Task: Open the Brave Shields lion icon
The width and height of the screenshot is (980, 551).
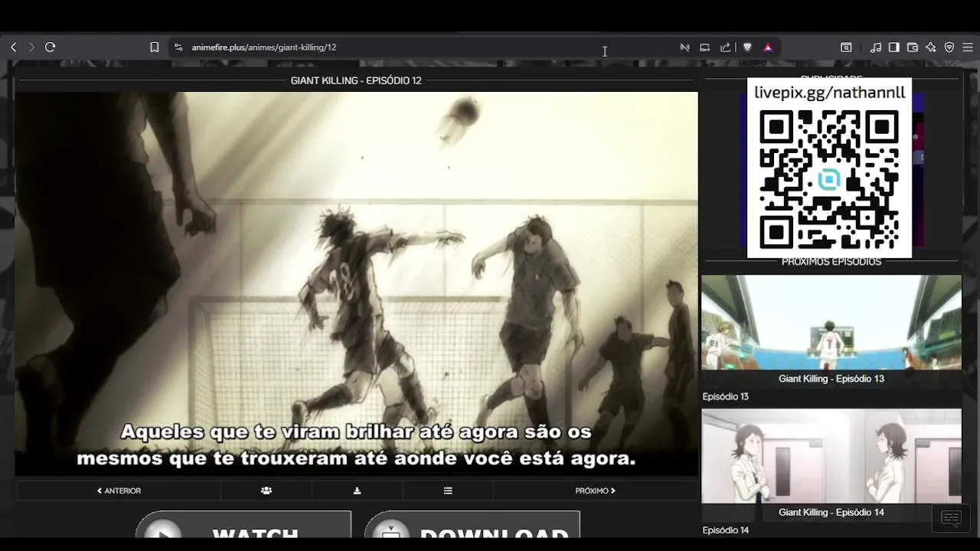Action: click(x=747, y=47)
